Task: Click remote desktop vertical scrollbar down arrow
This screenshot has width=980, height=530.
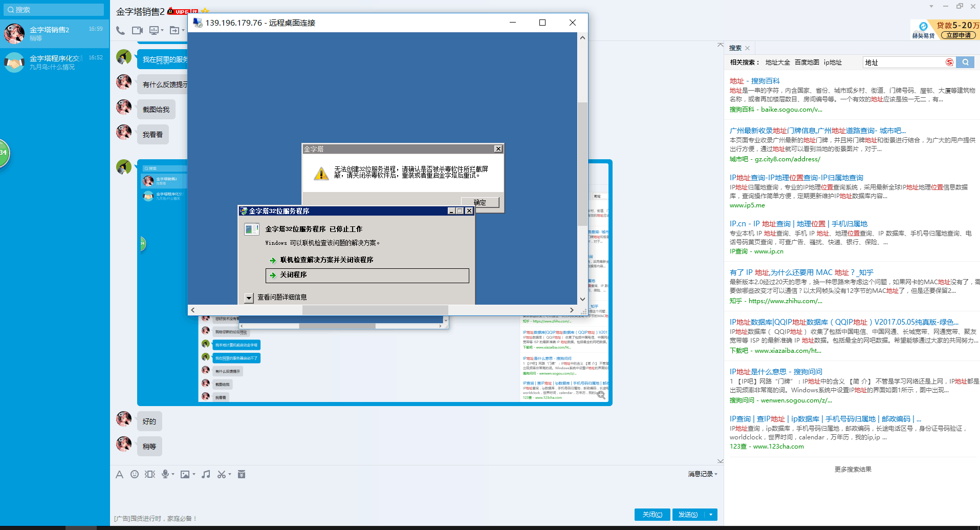Action: [582, 299]
